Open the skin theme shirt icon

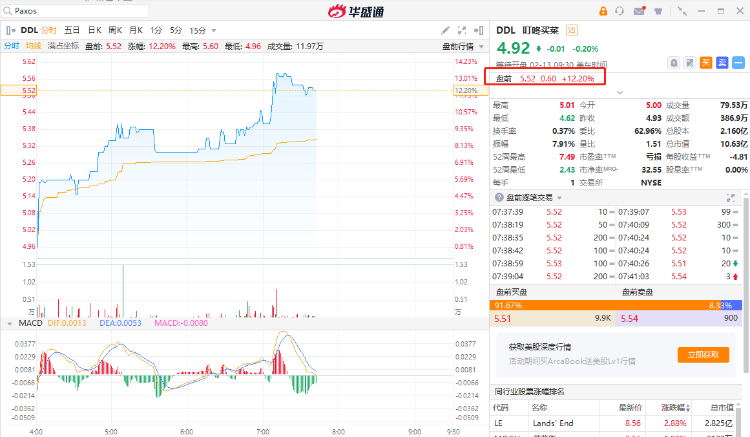coord(658,11)
